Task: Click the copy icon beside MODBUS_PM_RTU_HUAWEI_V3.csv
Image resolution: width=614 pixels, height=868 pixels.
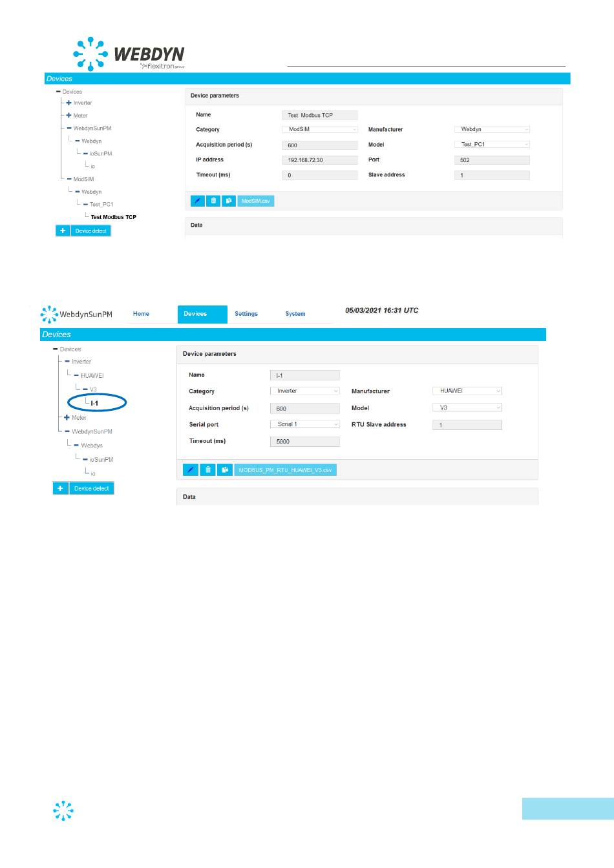Action: tap(224, 470)
